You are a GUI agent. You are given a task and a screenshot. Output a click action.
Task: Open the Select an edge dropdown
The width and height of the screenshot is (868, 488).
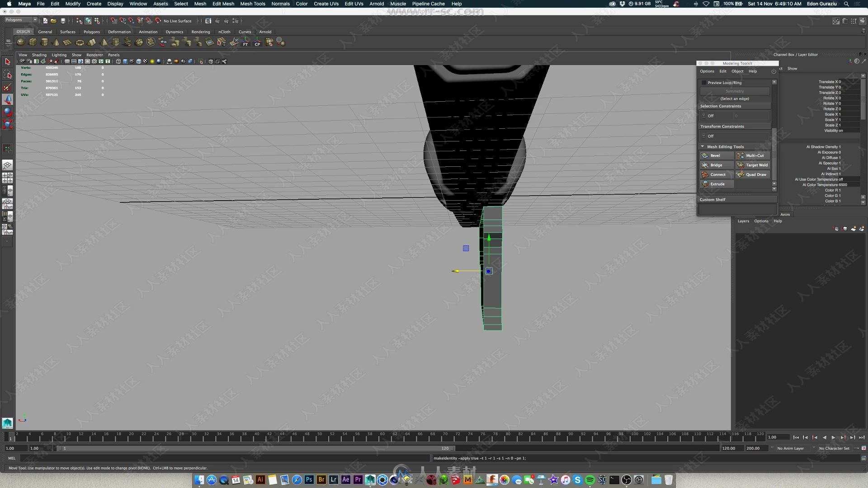tap(735, 98)
